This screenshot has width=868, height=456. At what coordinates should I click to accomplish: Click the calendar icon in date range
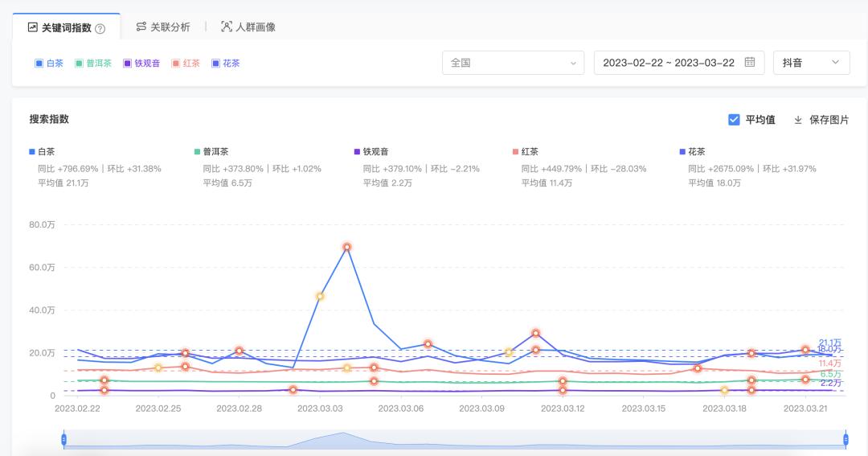pos(749,63)
